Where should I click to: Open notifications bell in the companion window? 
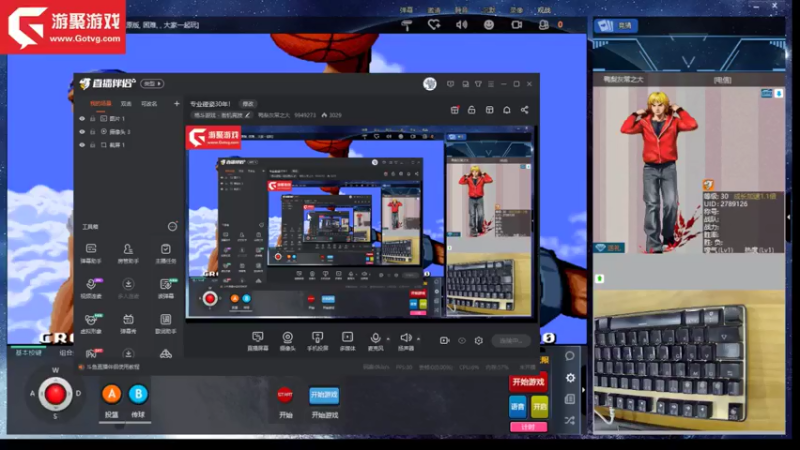click(x=507, y=110)
